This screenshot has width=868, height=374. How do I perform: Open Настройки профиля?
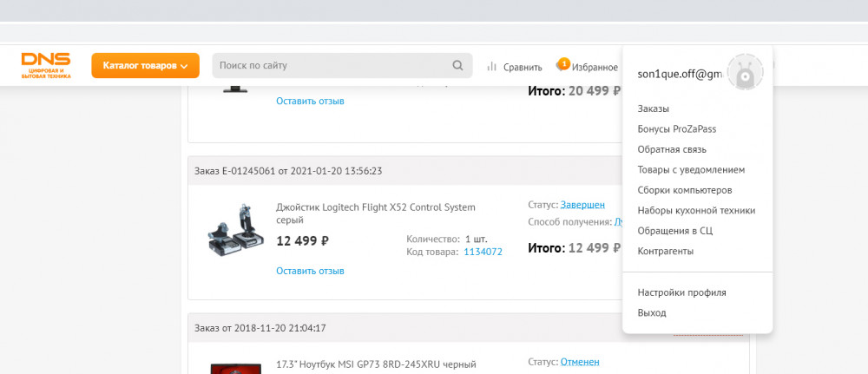[681, 292]
